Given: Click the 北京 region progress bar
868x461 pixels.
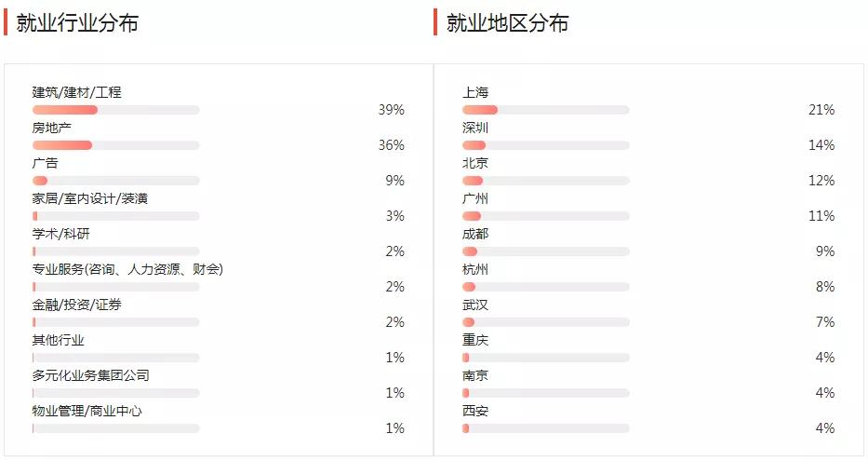Looking at the screenshot, I should point(546,181).
